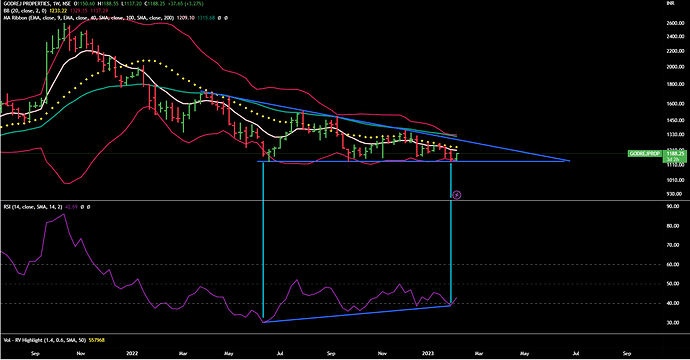Click the 70.00 RSI axis label

coord(673,245)
